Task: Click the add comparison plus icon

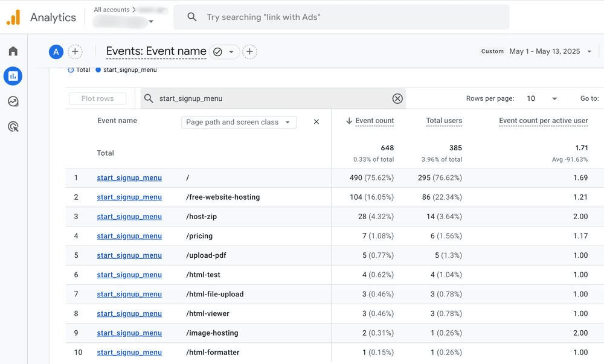Action: pos(75,52)
